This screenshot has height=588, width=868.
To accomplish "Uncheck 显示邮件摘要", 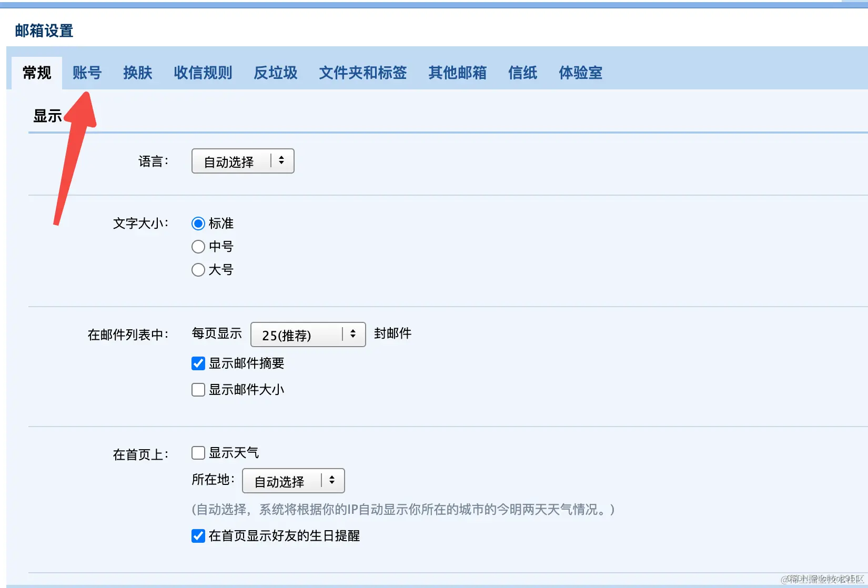I will (198, 363).
